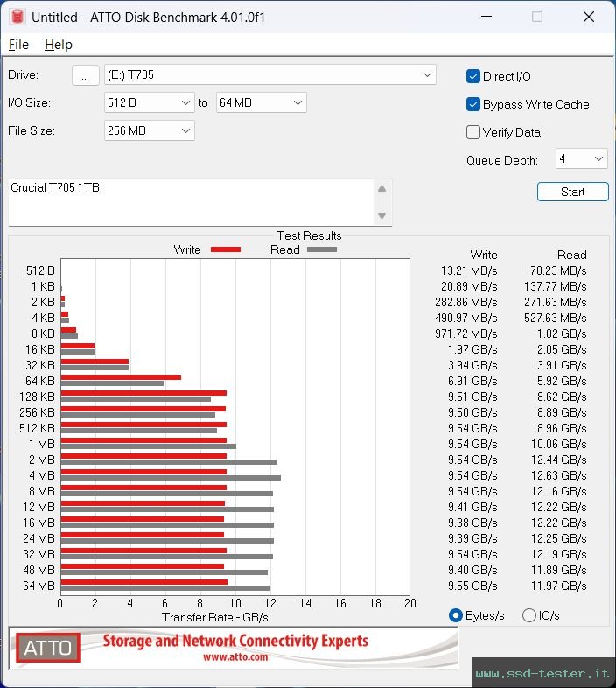
Task: Click the 9.55 GB/s write value
Action: click(x=472, y=586)
